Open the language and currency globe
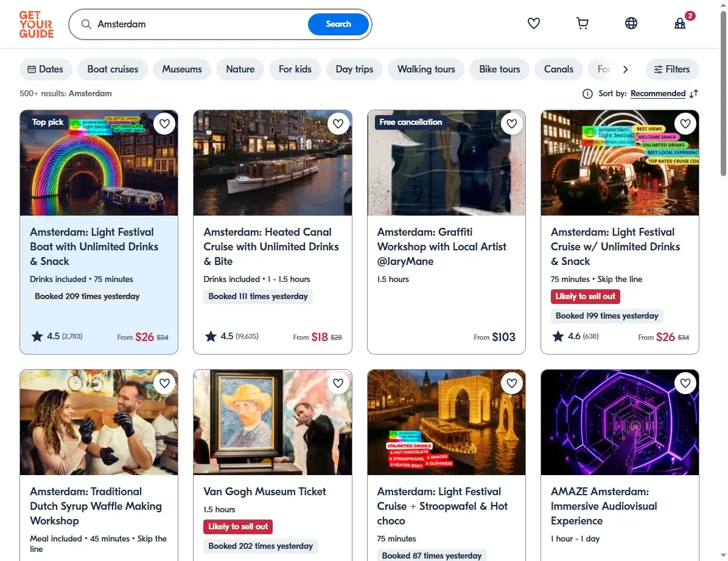Screen dimensions: 728x561 (x=631, y=23)
